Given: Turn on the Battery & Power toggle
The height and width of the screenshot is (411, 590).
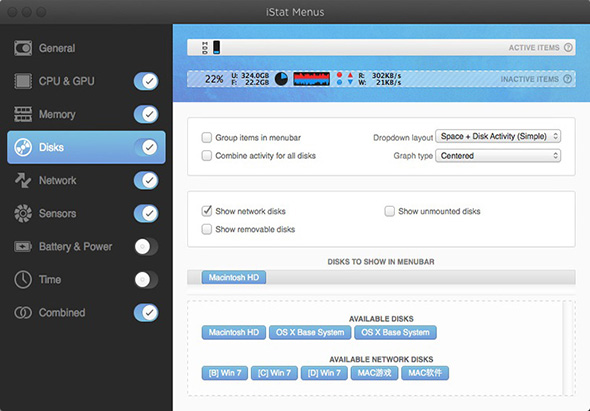Looking at the screenshot, I should pyautogui.click(x=146, y=247).
